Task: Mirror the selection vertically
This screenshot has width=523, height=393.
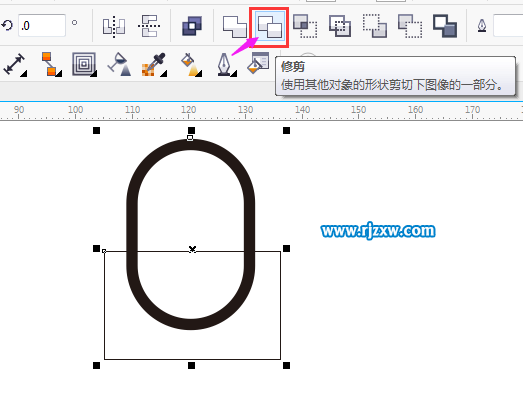Action: coord(149,26)
